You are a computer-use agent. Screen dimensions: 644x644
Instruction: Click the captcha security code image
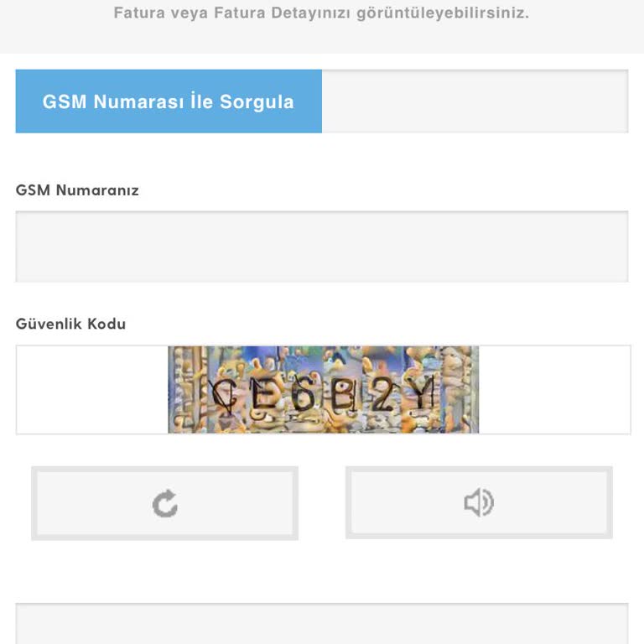point(323,390)
